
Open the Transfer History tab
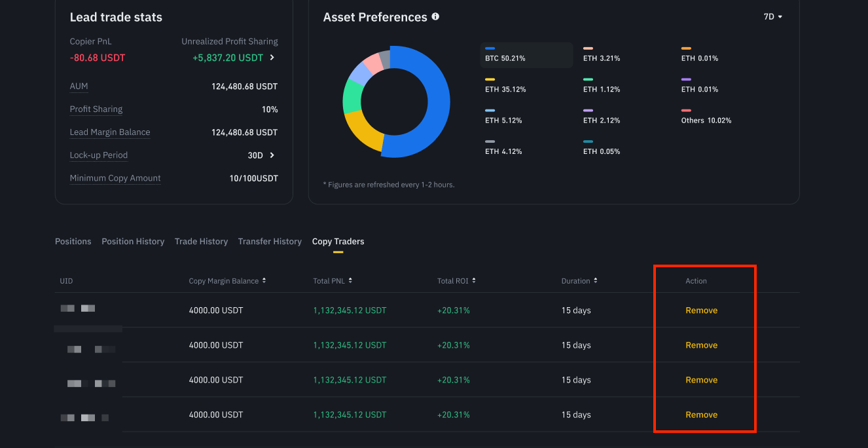point(270,242)
